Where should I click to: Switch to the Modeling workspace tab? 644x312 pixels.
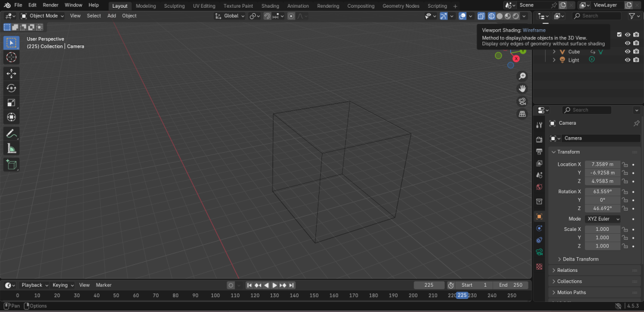pyautogui.click(x=146, y=6)
